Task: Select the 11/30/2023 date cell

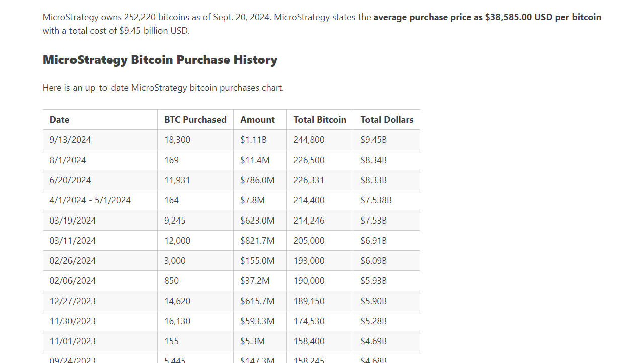Action: point(100,321)
